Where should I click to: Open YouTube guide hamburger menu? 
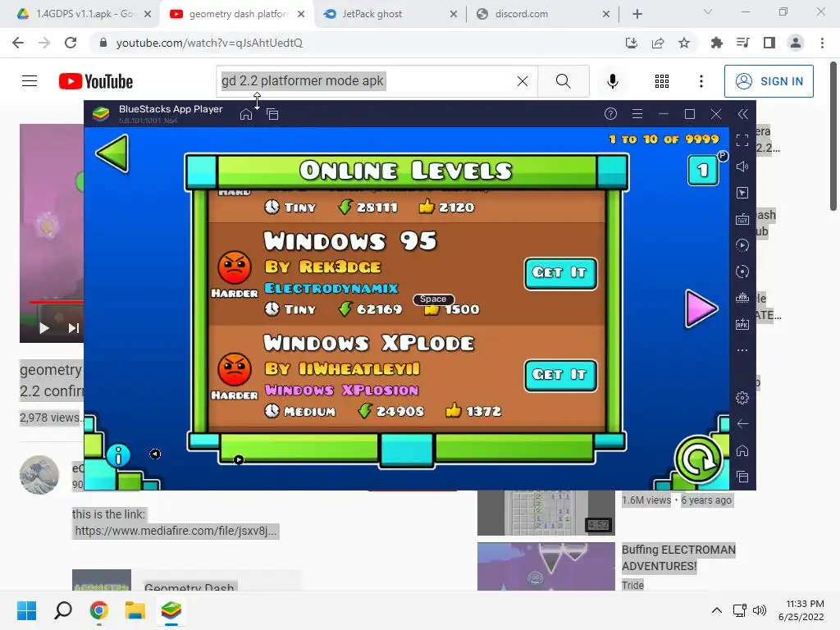point(30,81)
